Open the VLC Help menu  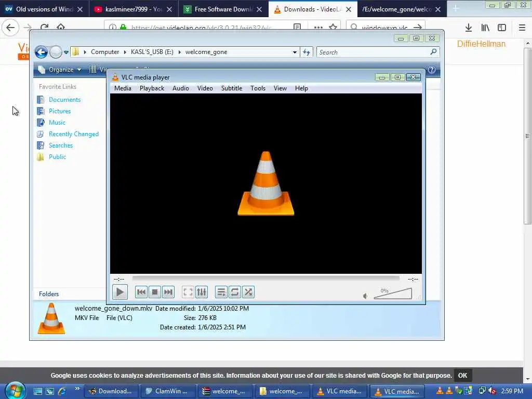pos(301,88)
